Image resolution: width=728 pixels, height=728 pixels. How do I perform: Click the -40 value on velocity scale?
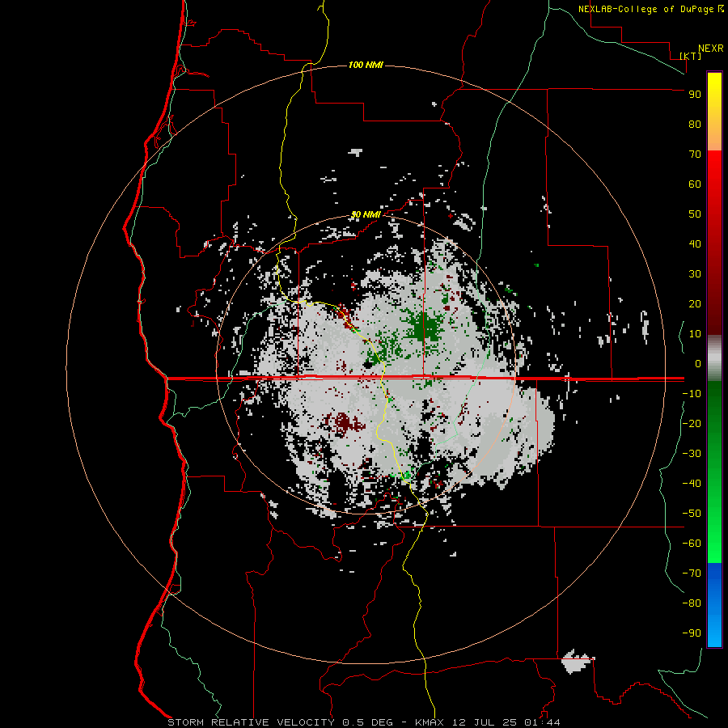pyautogui.click(x=692, y=484)
